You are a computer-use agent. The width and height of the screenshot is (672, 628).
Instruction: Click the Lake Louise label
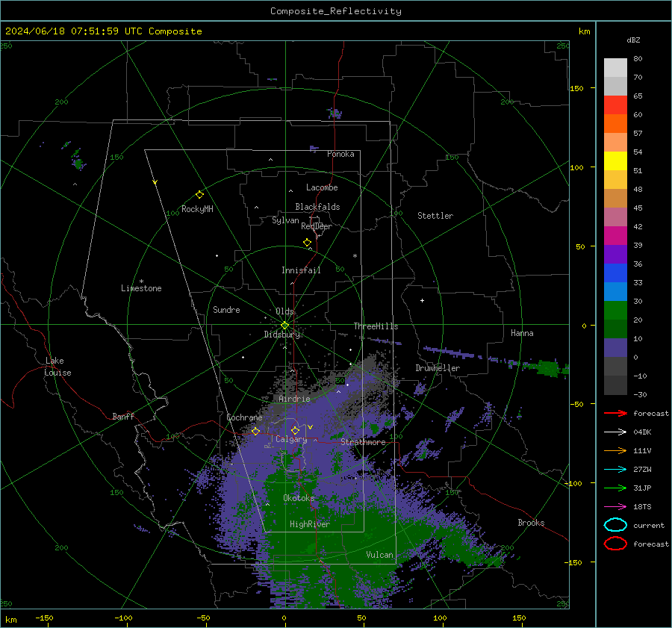pos(57,367)
